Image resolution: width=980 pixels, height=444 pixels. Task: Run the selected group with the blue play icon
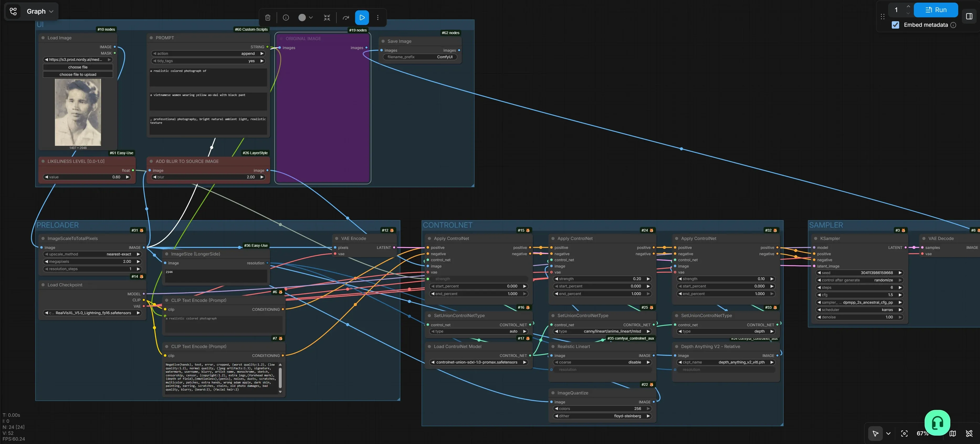pos(362,18)
